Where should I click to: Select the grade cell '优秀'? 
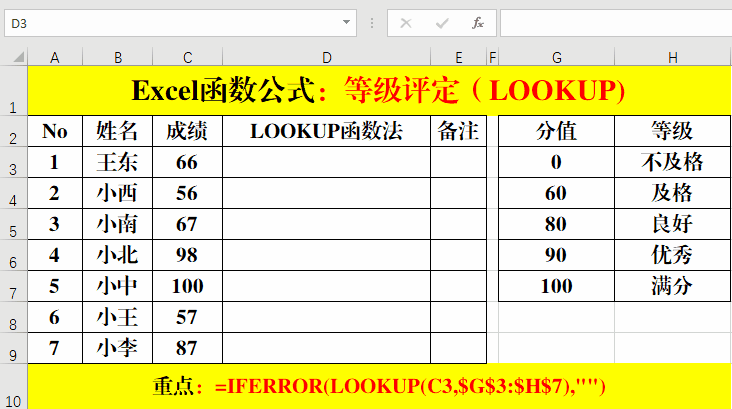pyautogui.click(x=673, y=255)
